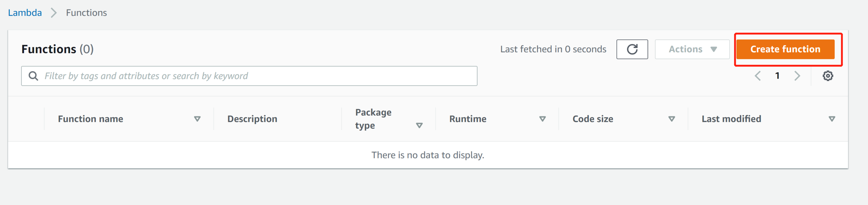Open table preferences gear icon
Viewport: 868px width, 205px height.
[x=828, y=76]
